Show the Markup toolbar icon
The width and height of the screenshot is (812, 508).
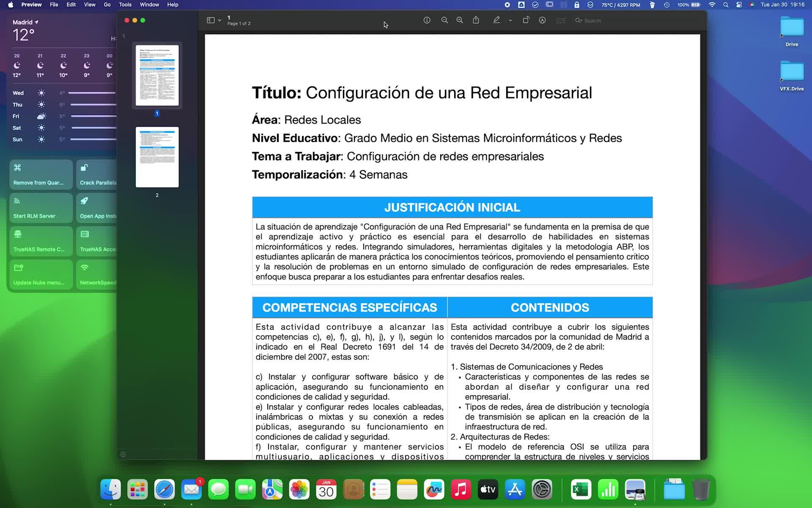click(542, 20)
